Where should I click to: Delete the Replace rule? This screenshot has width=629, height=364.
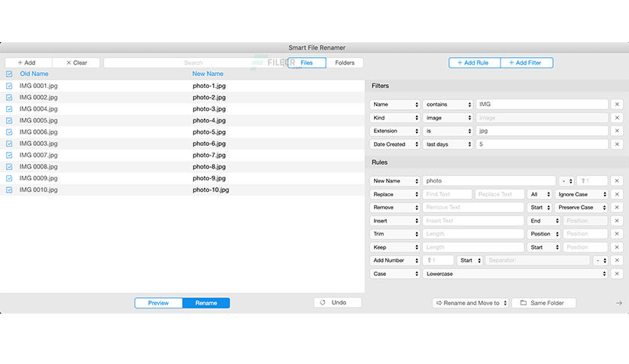point(617,195)
